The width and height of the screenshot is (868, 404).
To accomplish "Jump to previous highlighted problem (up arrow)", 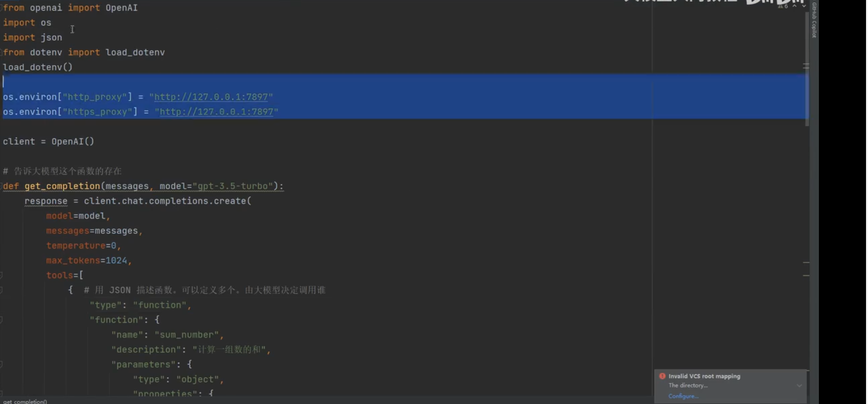I will click(794, 6).
